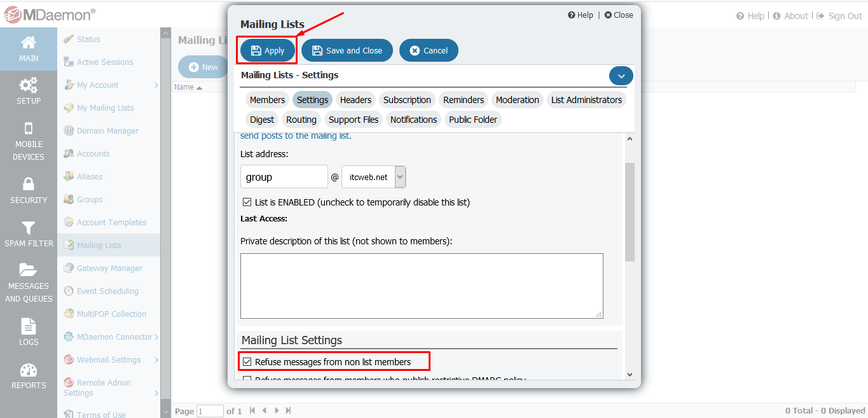Image resolution: width=868 pixels, height=418 pixels.
Task: Open MESSAGES AND QUEUES folder icon
Action: click(29, 270)
